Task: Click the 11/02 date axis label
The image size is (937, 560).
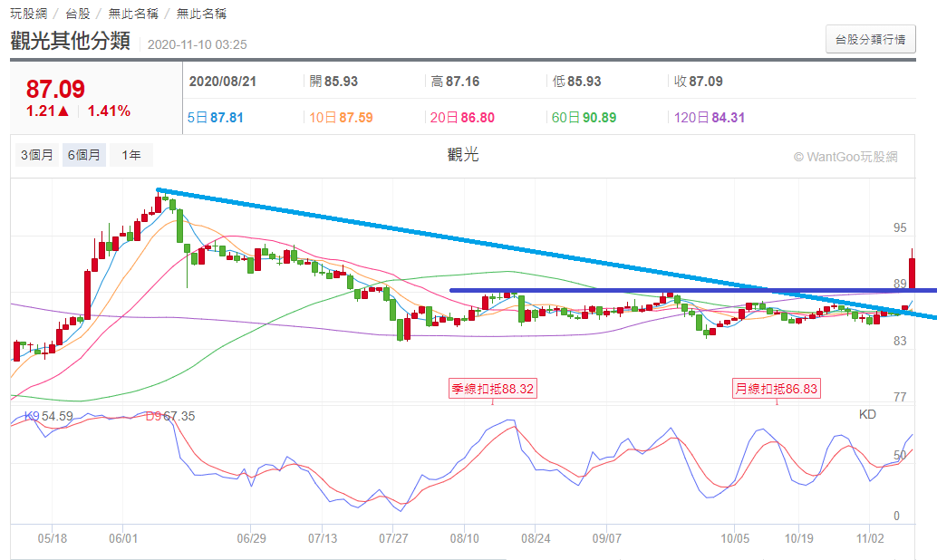Action: (x=869, y=538)
